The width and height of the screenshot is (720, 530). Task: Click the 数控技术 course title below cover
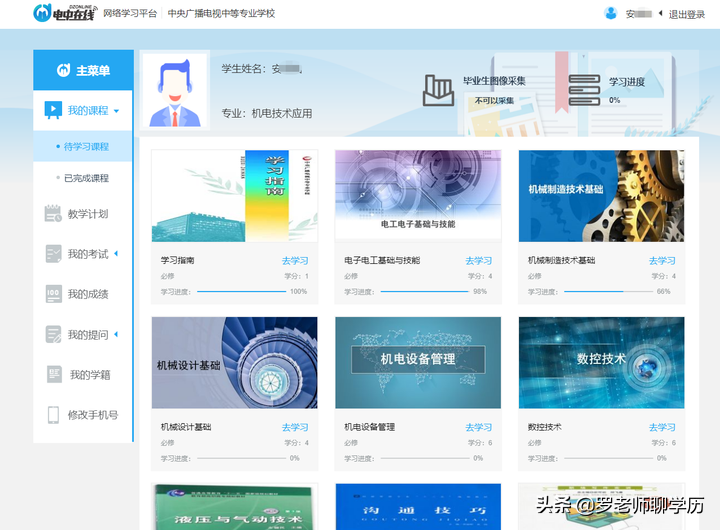coord(545,427)
